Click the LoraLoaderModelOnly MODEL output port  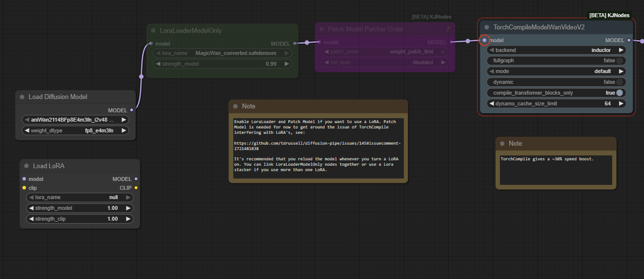coord(295,44)
